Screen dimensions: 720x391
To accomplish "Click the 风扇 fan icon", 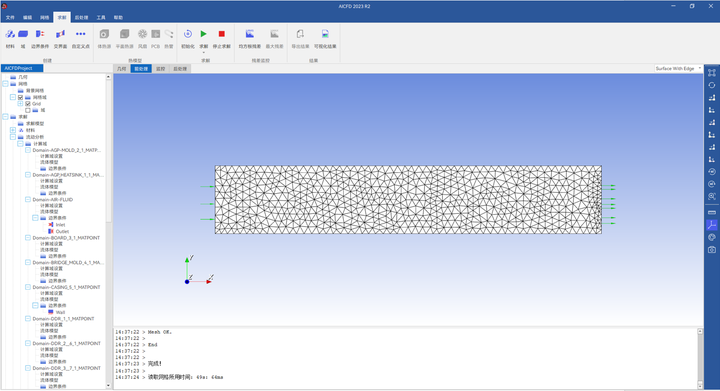I will point(142,34).
